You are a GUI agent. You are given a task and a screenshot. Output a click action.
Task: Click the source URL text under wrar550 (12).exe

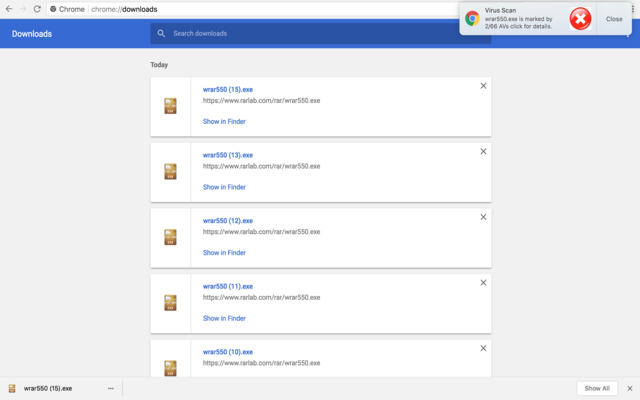[261, 232]
